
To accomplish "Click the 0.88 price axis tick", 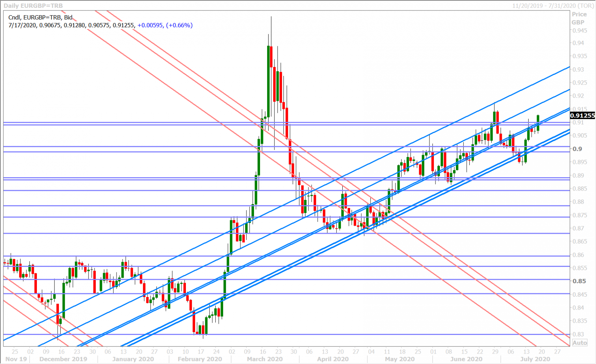I will (578, 202).
